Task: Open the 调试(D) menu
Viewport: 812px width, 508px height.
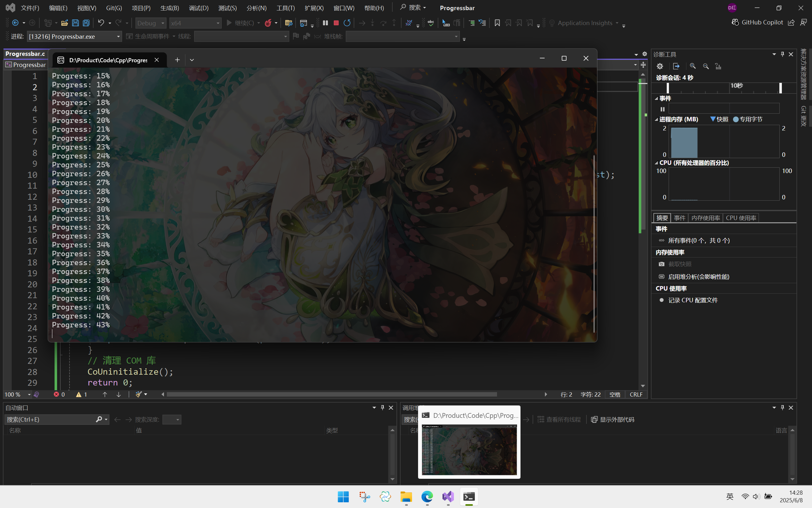Action: pos(199,8)
